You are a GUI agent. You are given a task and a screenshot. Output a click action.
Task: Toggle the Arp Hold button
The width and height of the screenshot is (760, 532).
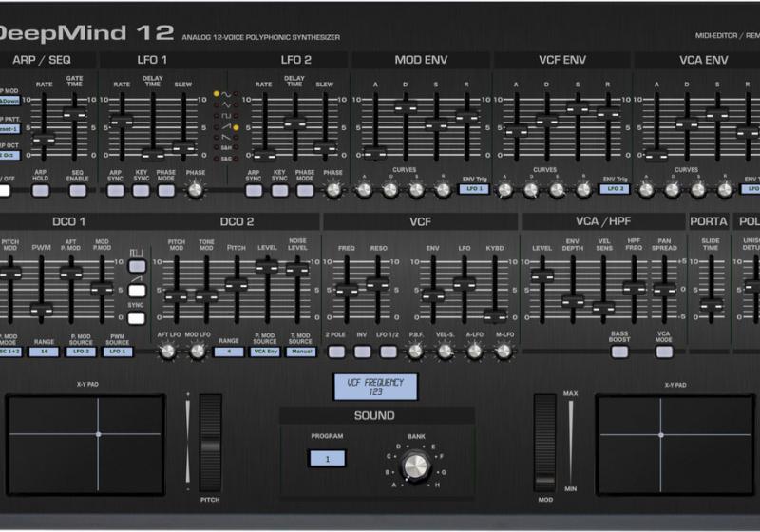coord(41,190)
